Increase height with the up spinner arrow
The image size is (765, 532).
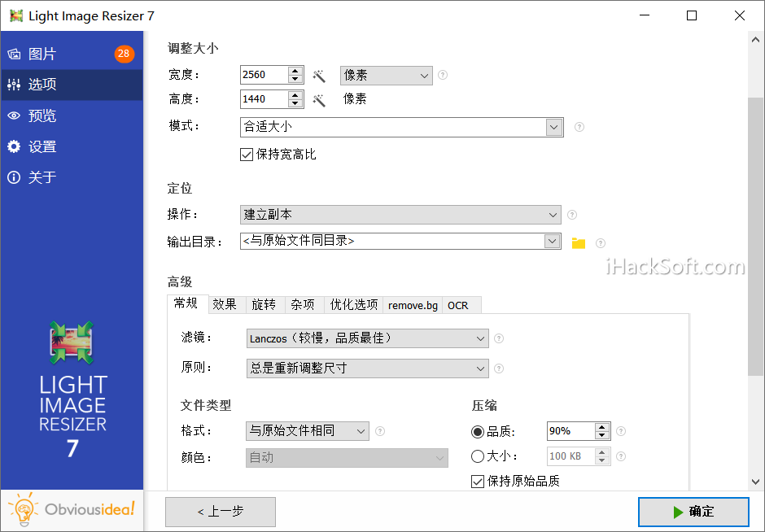click(x=295, y=95)
